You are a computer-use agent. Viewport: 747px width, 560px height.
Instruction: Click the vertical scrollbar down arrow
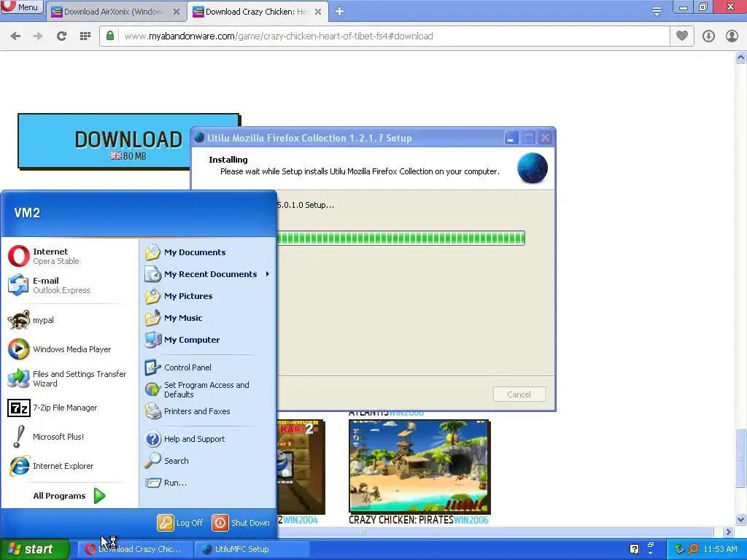click(741, 519)
